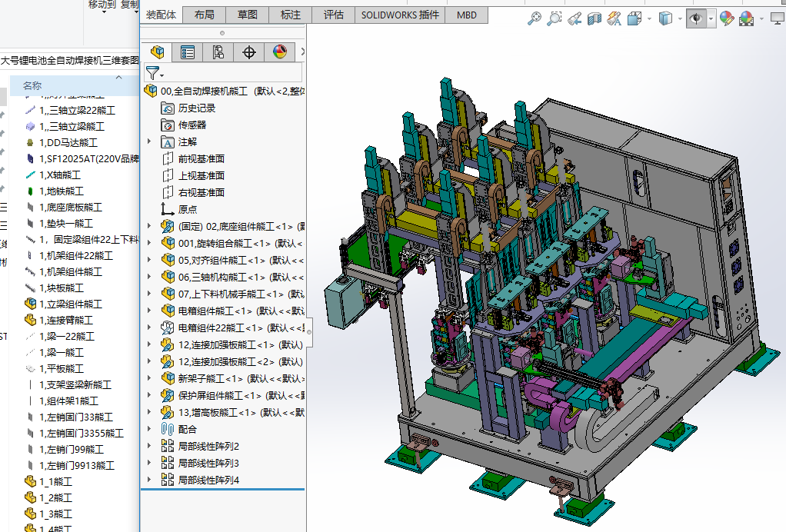
Task: Open the View Orientation dropdown arrow
Action: pyautogui.click(x=649, y=19)
